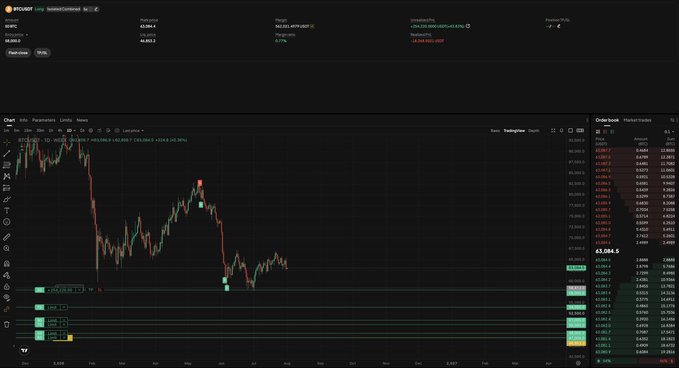Select the XABCD pattern tool
Screen dimensions: 679x368
6,176
